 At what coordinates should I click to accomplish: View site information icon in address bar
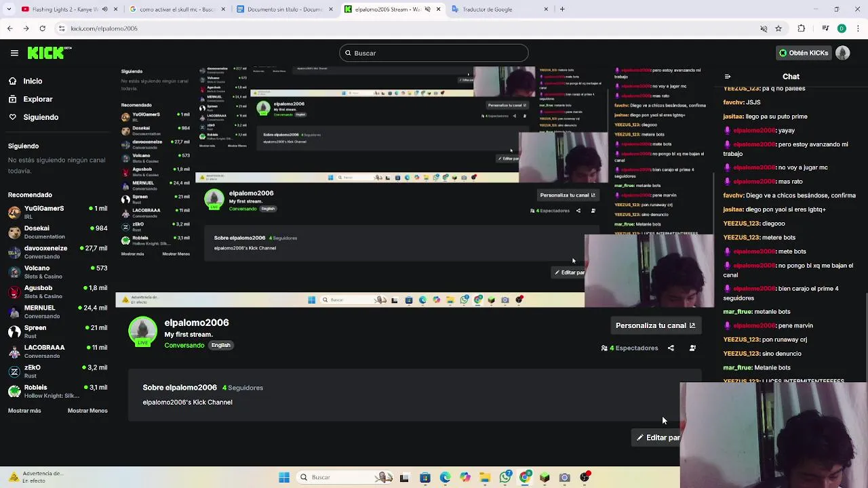click(62, 28)
